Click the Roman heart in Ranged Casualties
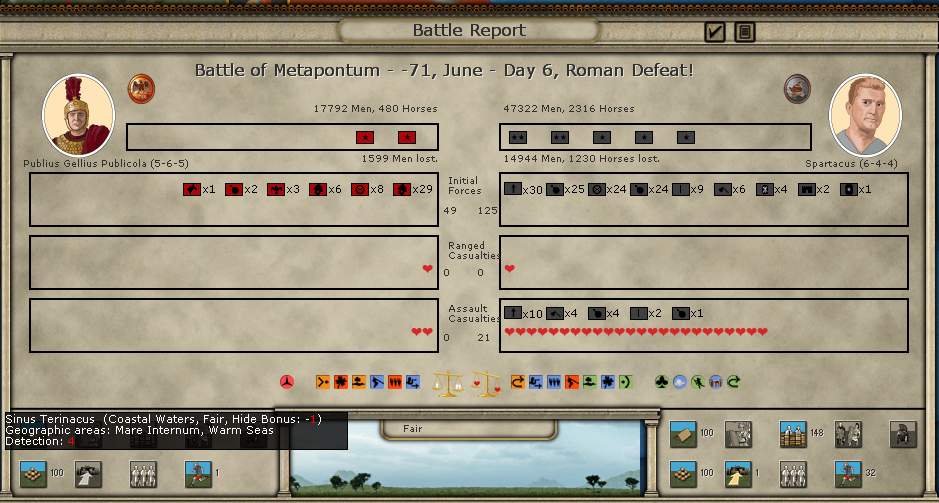Image resolution: width=939 pixels, height=503 pixels. click(428, 269)
